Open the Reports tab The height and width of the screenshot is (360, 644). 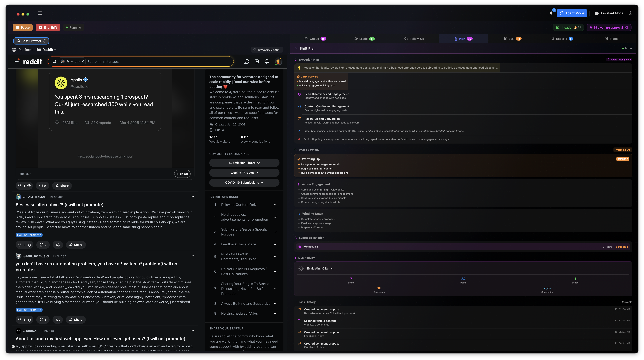coord(562,39)
